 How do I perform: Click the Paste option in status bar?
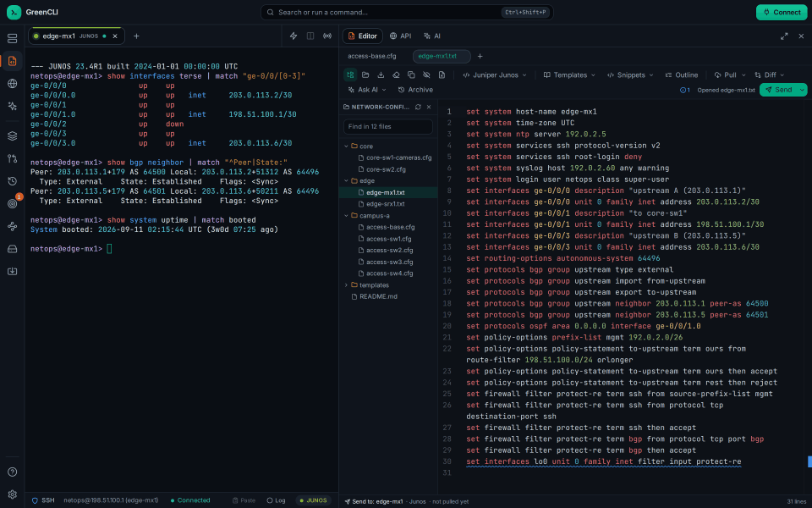tap(244, 500)
